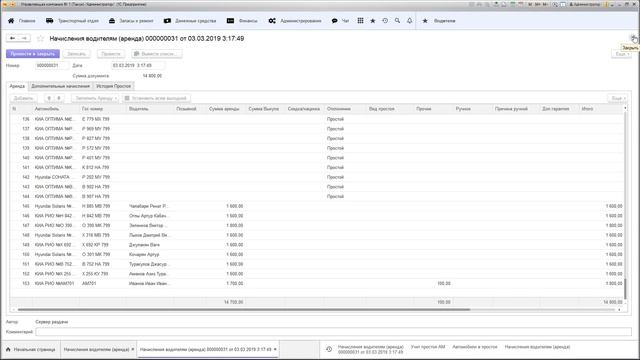Click the Добавить button above the table
640x360 pixels.
point(23,98)
